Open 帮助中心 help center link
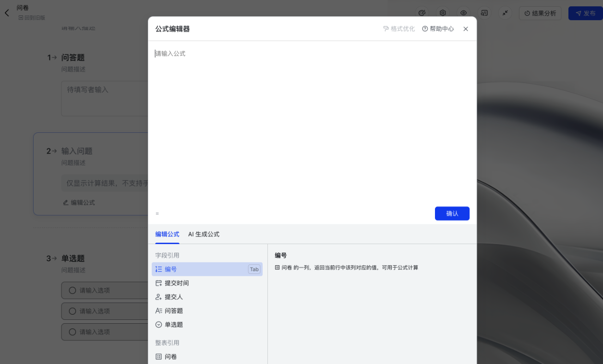 point(438,29)
